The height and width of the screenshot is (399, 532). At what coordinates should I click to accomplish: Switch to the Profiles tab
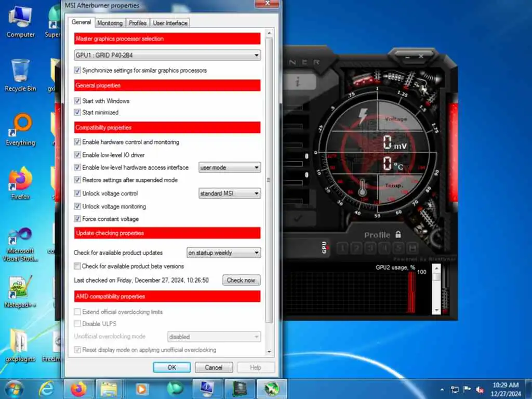(x=137, y=23)
